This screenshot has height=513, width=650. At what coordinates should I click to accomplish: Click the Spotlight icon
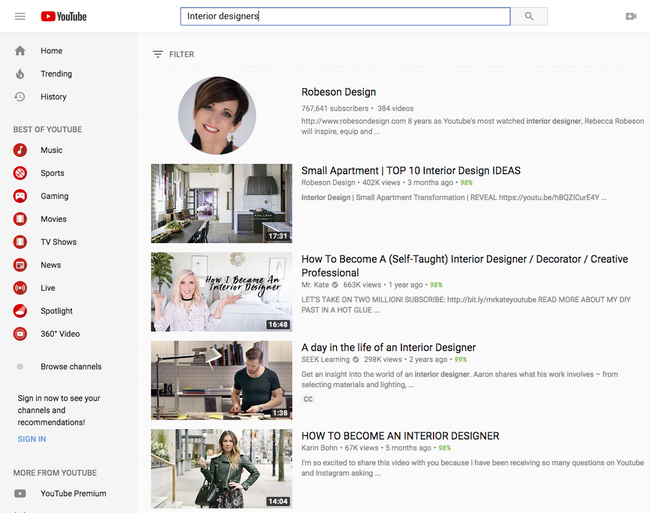click(20, 311)
